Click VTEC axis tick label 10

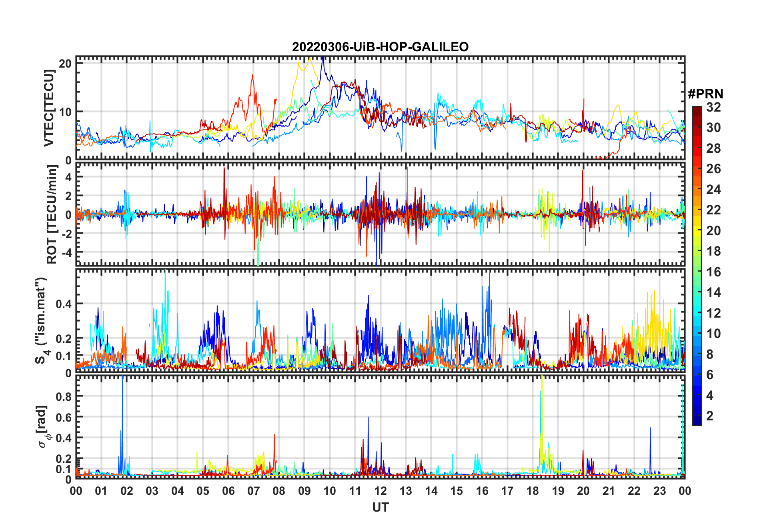coord(66,112)
